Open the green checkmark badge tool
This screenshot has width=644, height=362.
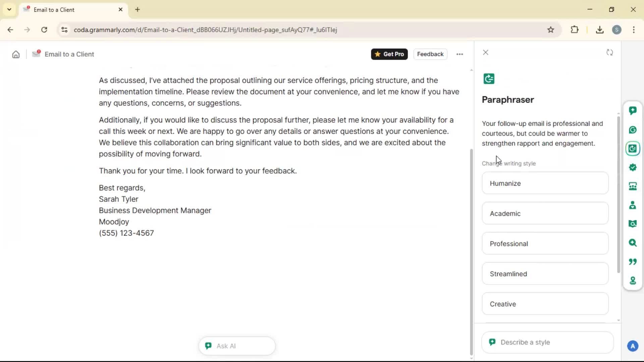(633, 167)
